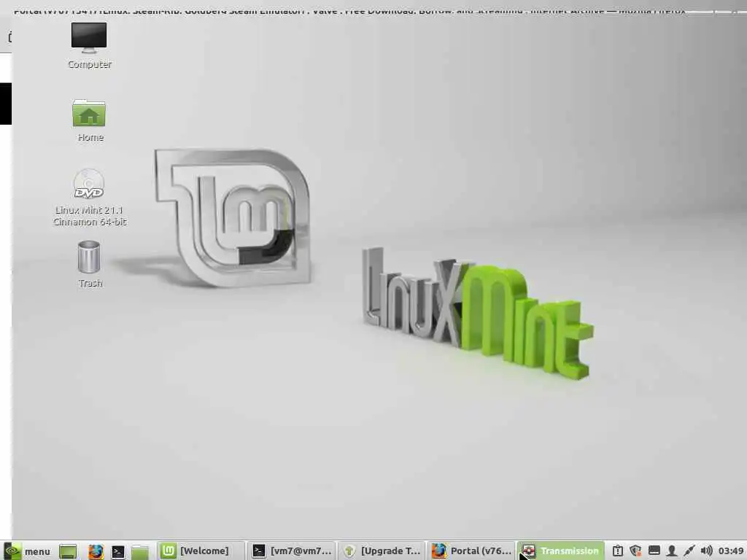This screenshot has width=747, height=560.
Task: Click the on-screen keyboard tray icon
Action: tap(654, 551)
